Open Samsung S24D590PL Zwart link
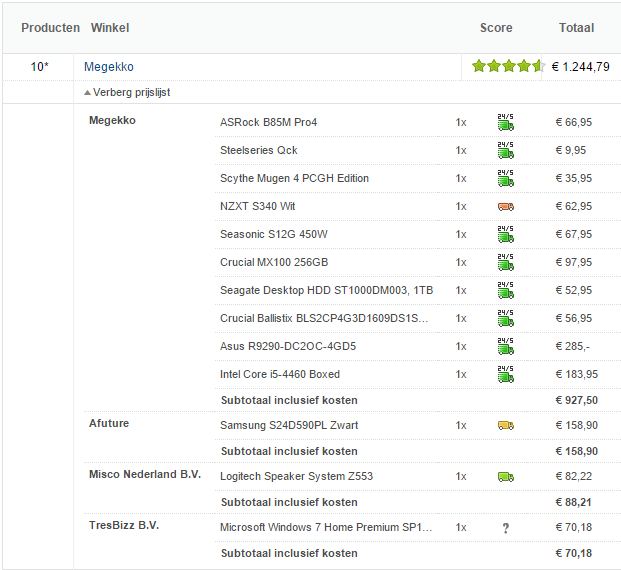621x570 pixels. (x=289, y=425)
